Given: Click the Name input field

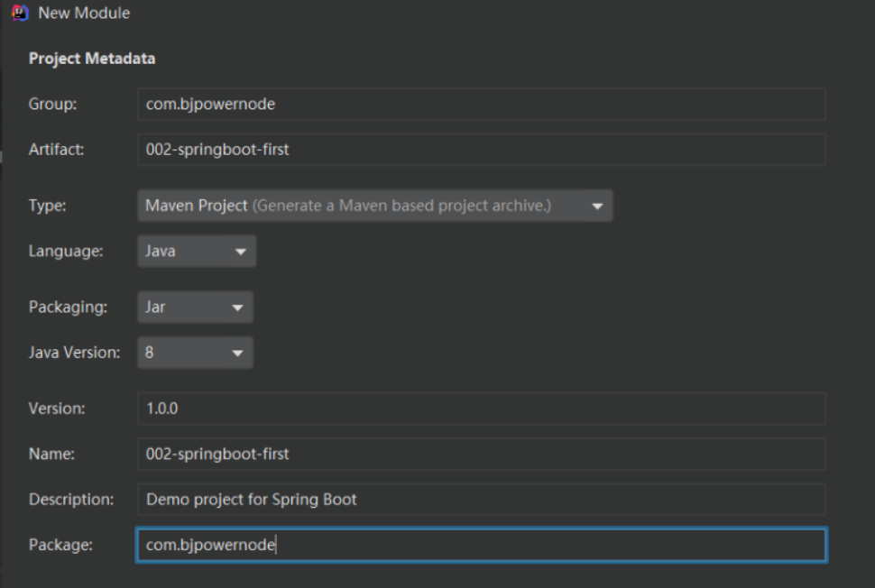Looking at the screenshot, I should tap(481, 454).
